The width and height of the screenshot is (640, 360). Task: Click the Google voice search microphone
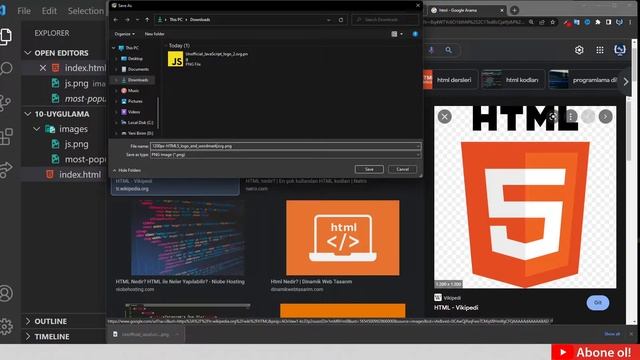pos(431,50)
